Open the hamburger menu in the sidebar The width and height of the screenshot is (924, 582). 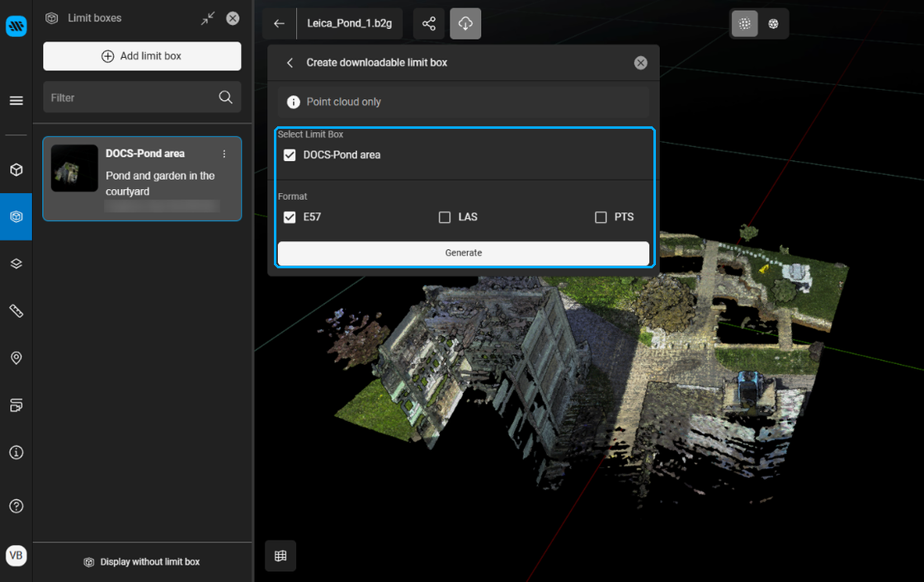click(x=16, y=101)
